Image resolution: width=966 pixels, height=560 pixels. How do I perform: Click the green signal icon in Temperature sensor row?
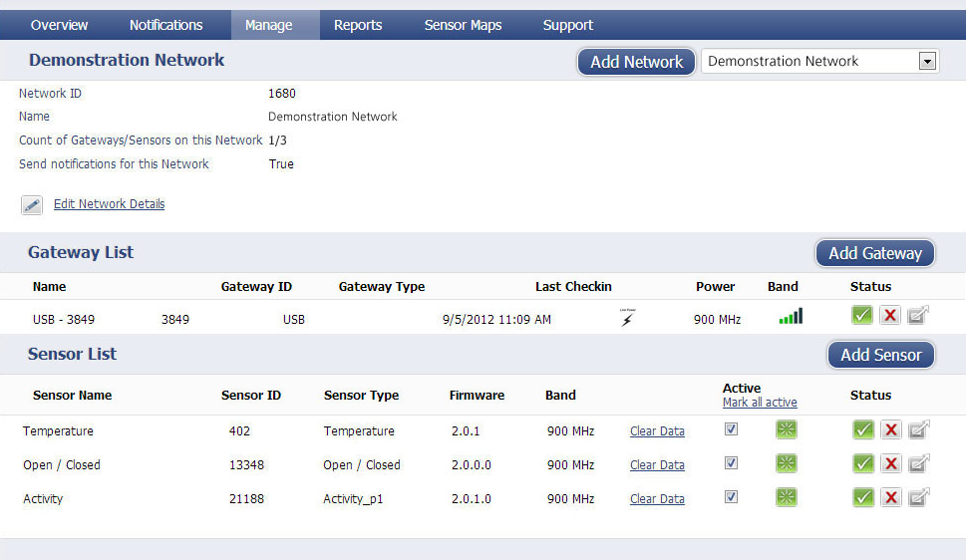pyautogui.click(x=787, y=429)
